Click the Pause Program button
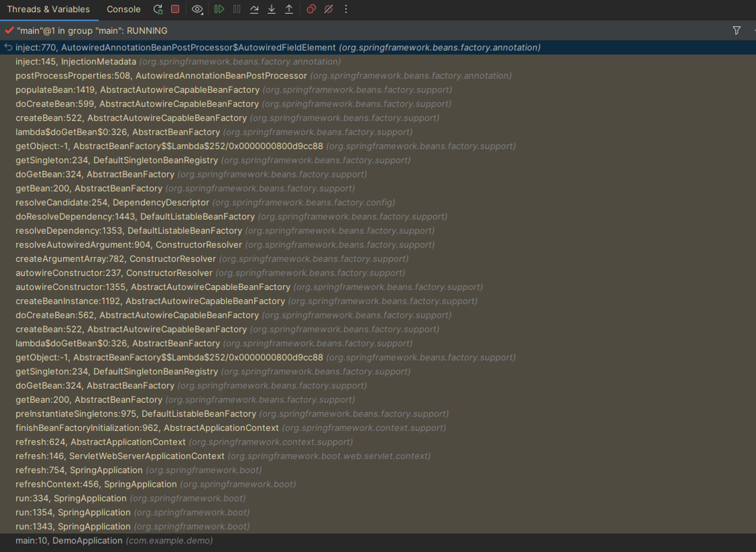This screenshot has height=552, width=756. [x=237, y=9]
